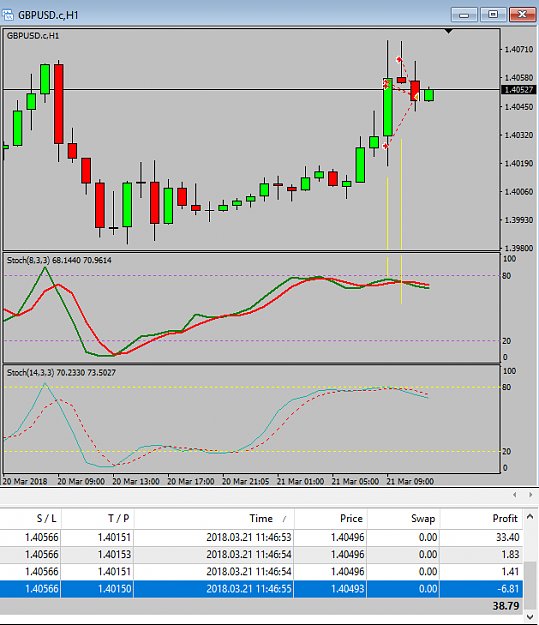Click the trade list scroll down arrow

(530, 617)
